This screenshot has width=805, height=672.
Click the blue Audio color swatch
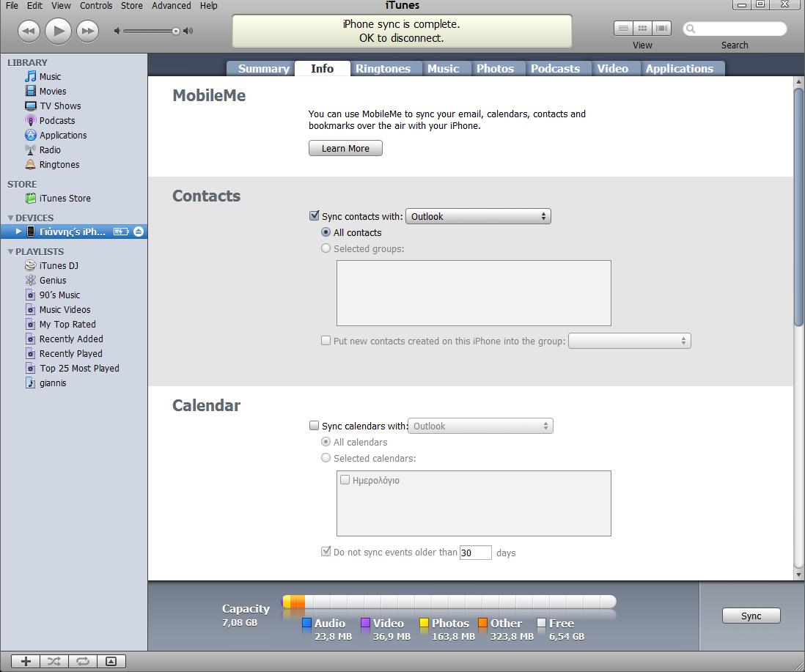pyautogui.click(x=307, y=623)
